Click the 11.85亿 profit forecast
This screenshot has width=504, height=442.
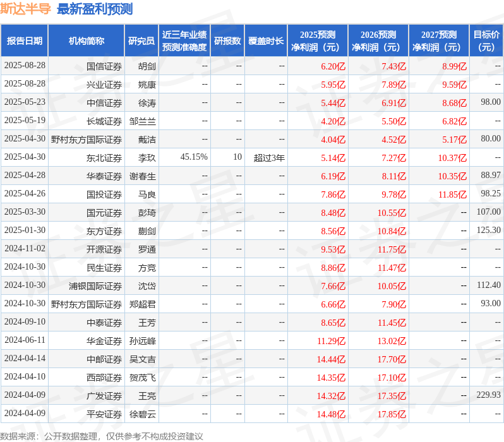tap(452, 194)
